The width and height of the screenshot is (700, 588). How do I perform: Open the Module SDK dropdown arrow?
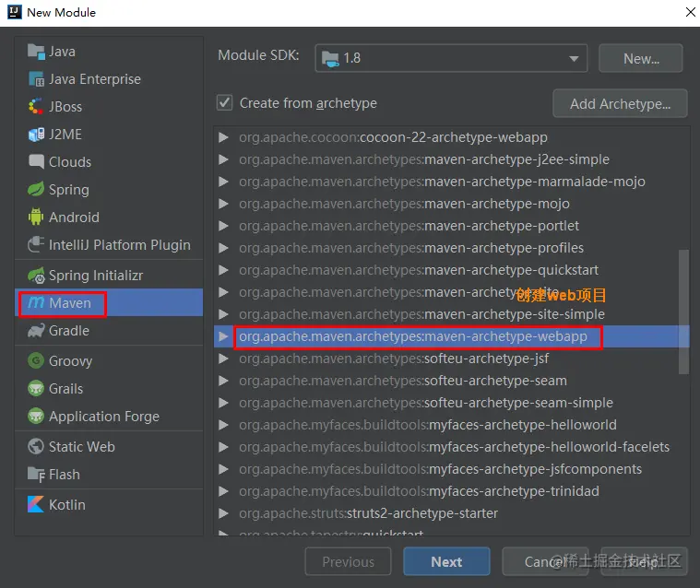click(574, 58)
